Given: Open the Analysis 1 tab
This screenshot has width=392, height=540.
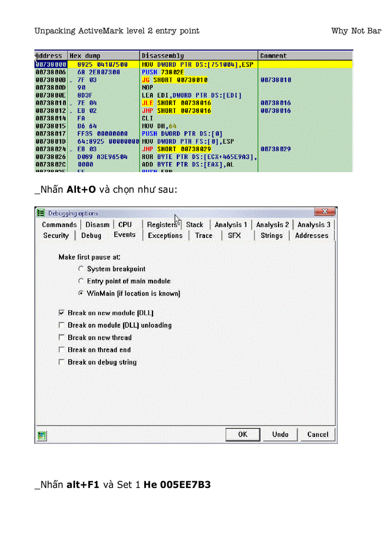Looking at the screenshot, I should [231, 225].
